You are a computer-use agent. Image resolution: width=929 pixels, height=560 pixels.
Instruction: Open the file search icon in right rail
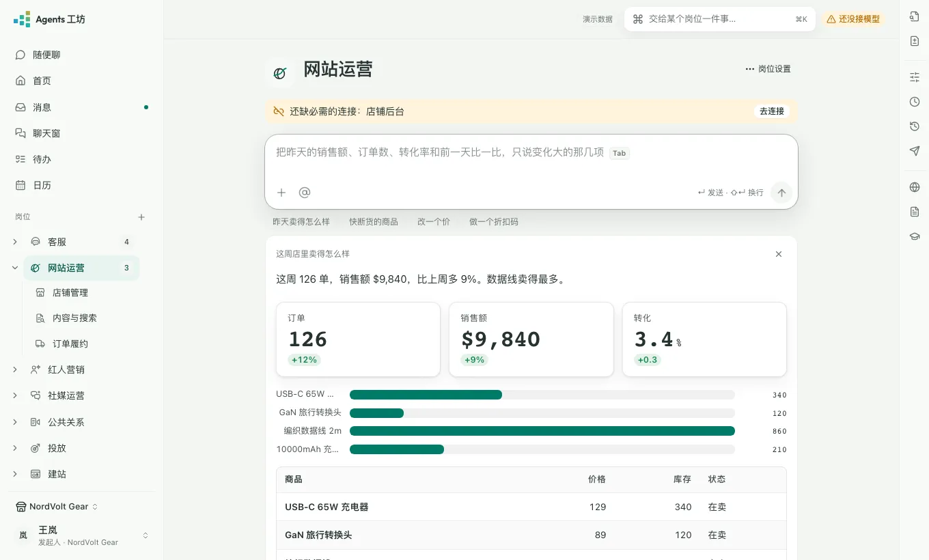[x=915, y=16]
